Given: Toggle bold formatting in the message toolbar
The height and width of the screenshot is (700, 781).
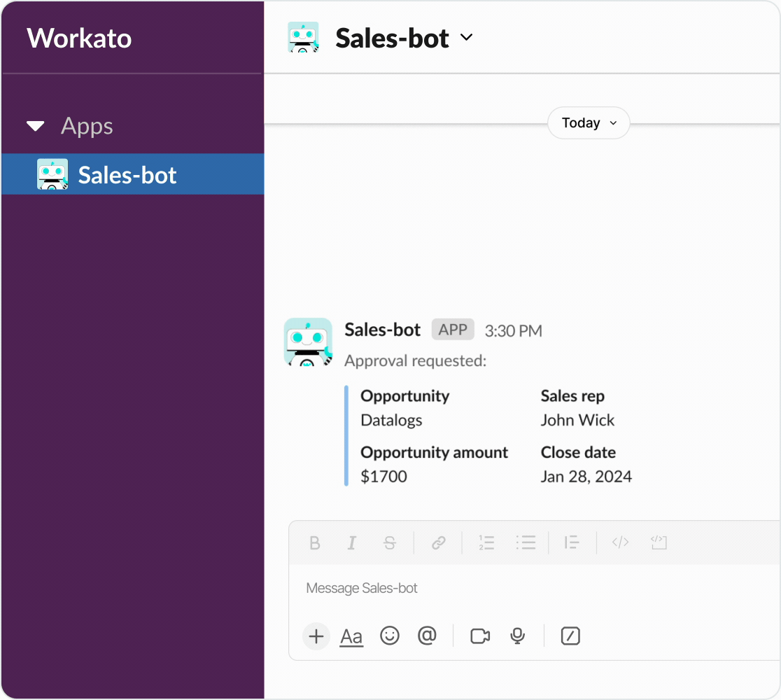Looking at the screenshot, I should (x=315, y=542).
